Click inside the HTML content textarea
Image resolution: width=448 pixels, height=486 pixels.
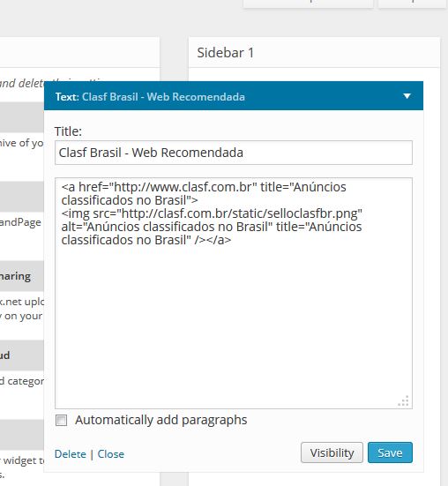(234, 293)
